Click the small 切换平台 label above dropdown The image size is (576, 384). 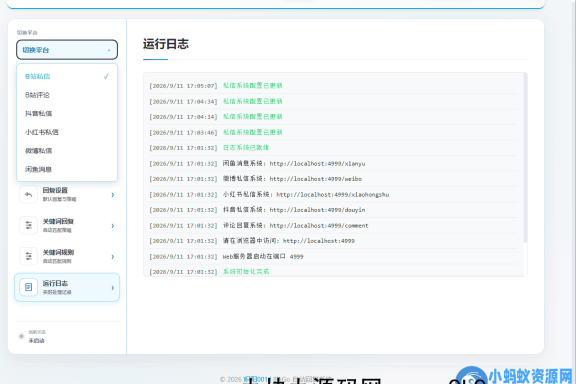[x=27, y=32]
